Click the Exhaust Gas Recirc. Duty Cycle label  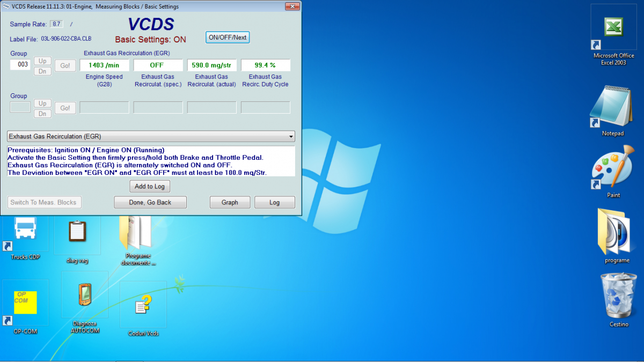point(265,80)
